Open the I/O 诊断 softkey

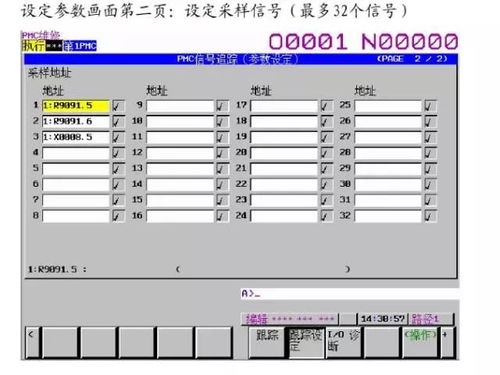tap(344, 342)
